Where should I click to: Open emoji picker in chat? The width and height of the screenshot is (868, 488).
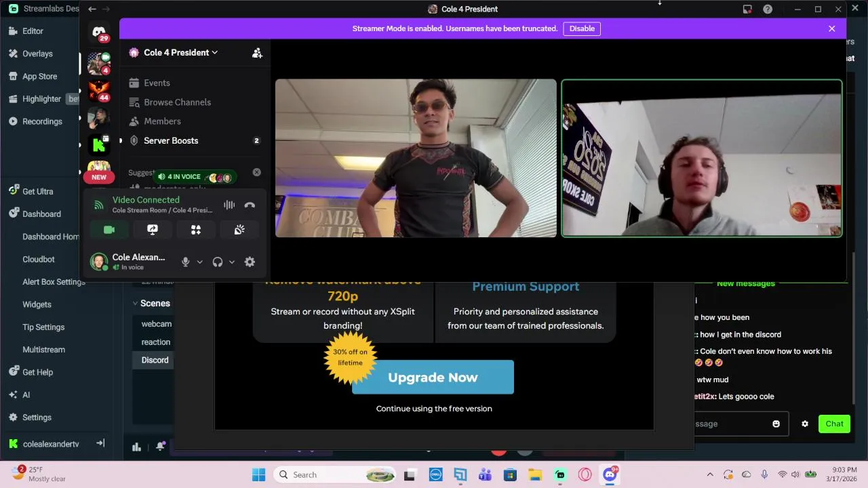click(x=776, y=424)
